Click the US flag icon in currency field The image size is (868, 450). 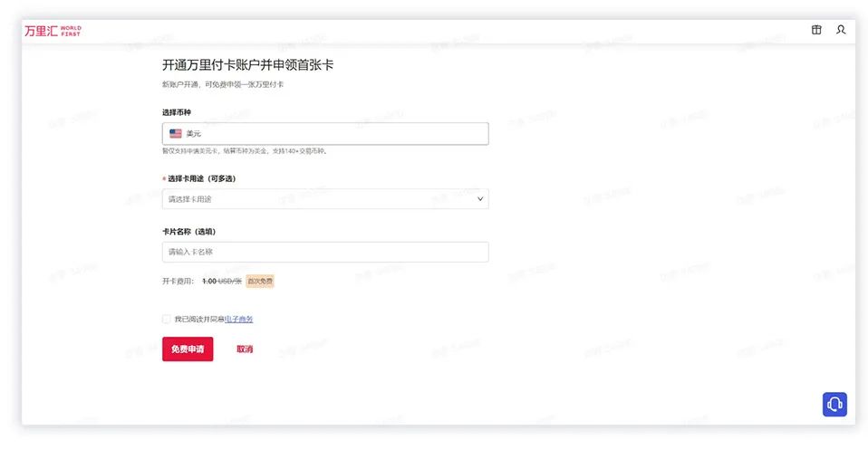(x=176, y=133)
